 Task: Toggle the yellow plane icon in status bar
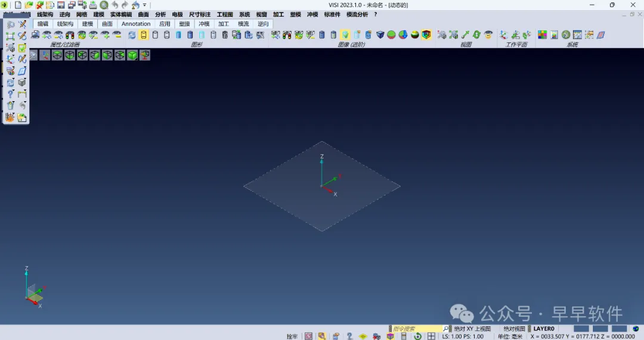[x=363, y=336]
